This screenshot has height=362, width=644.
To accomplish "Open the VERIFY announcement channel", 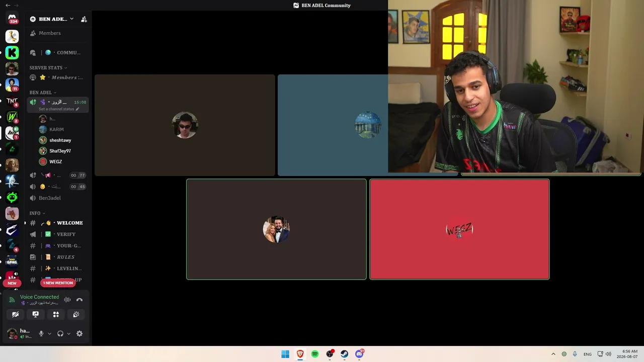I will (58, 234).
